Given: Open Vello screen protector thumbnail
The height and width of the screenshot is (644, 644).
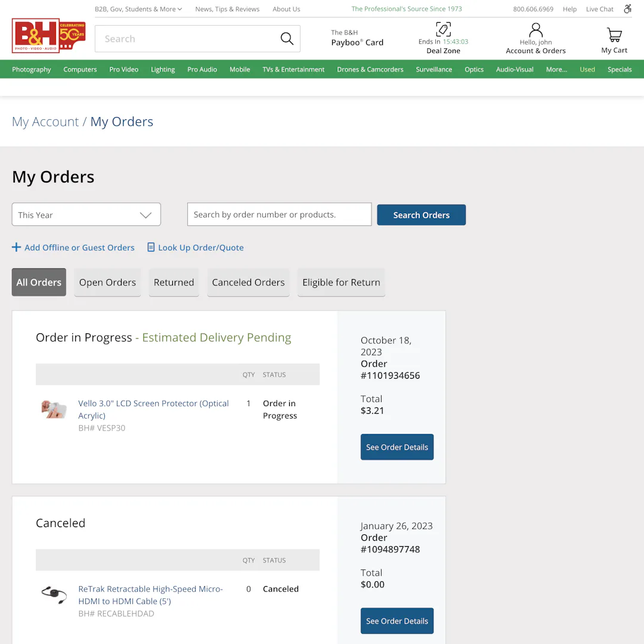Looking at the screenshot, I should [x=54, y=409].
